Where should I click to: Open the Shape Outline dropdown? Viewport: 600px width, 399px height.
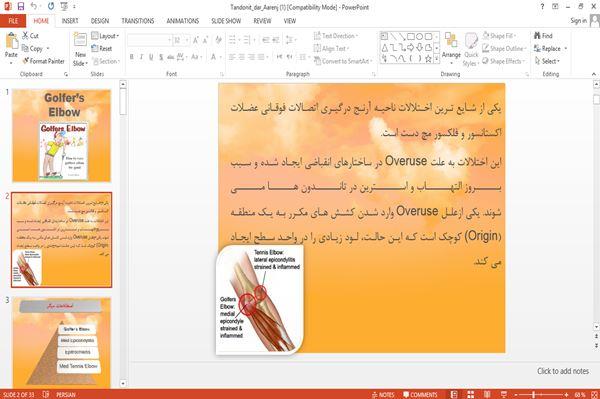pos(504,49)
